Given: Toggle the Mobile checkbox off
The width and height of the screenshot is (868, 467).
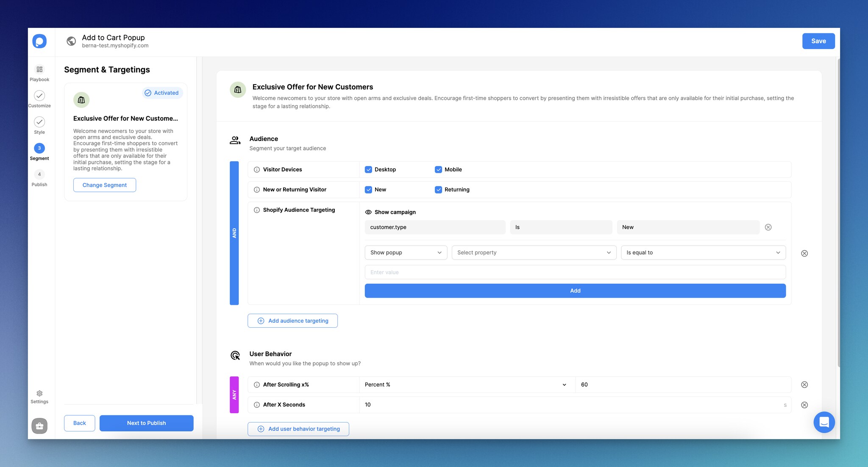Looking at the screenshot, I should pos(438,169).
